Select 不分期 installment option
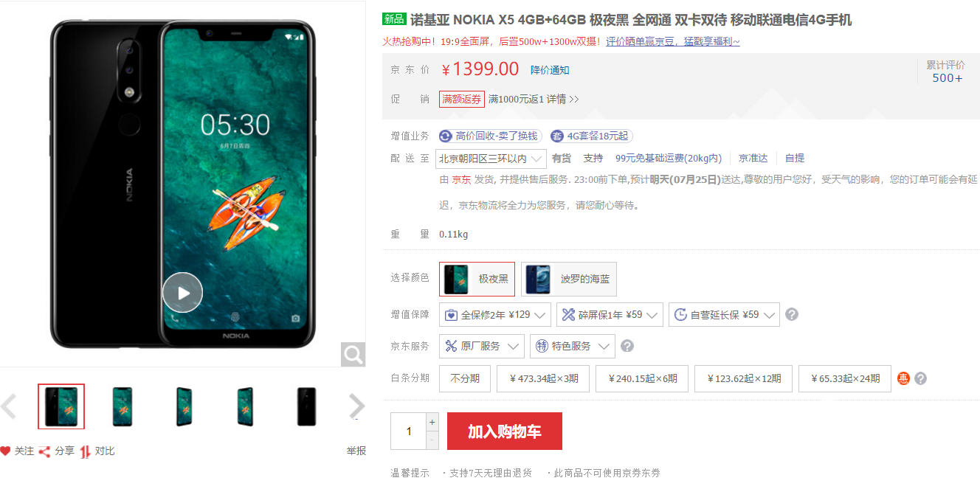980x489 pixels. pos(465,378)
